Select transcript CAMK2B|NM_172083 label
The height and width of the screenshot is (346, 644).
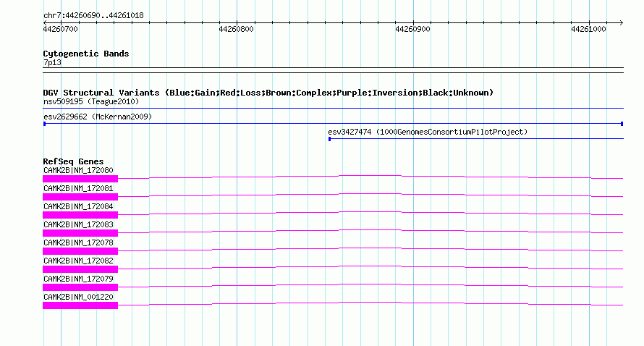pos(78,224)
